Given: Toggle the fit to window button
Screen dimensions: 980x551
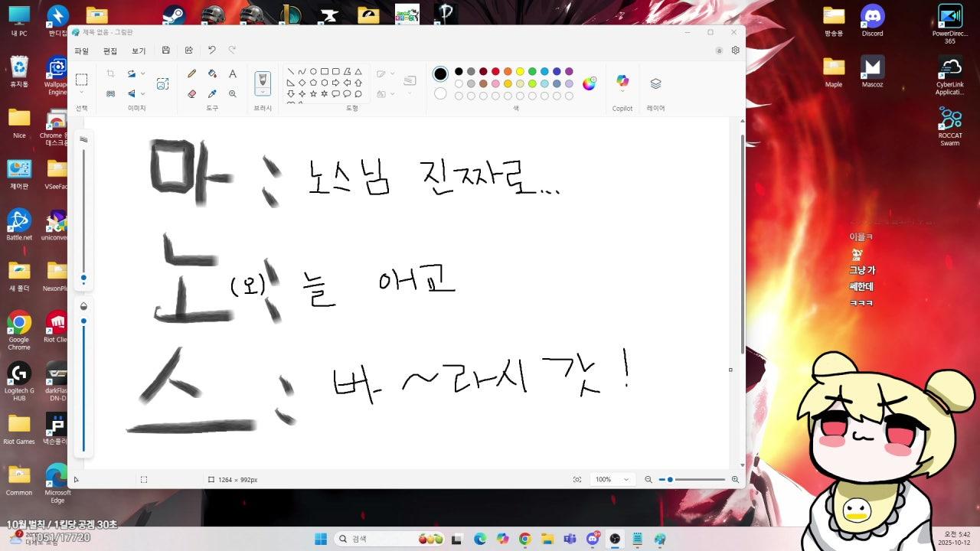Looking at the screenshot, I should point(577,480).
